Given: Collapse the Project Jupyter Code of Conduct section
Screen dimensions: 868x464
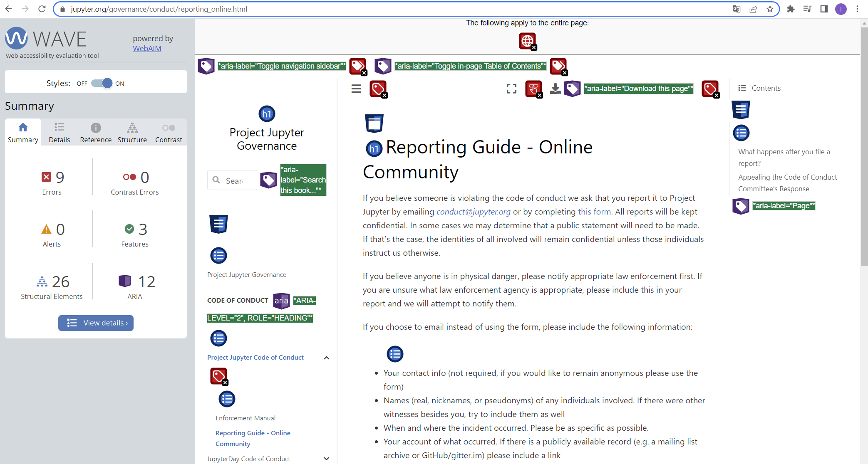Looking at the screenshot, I should [x=327, y=358].
